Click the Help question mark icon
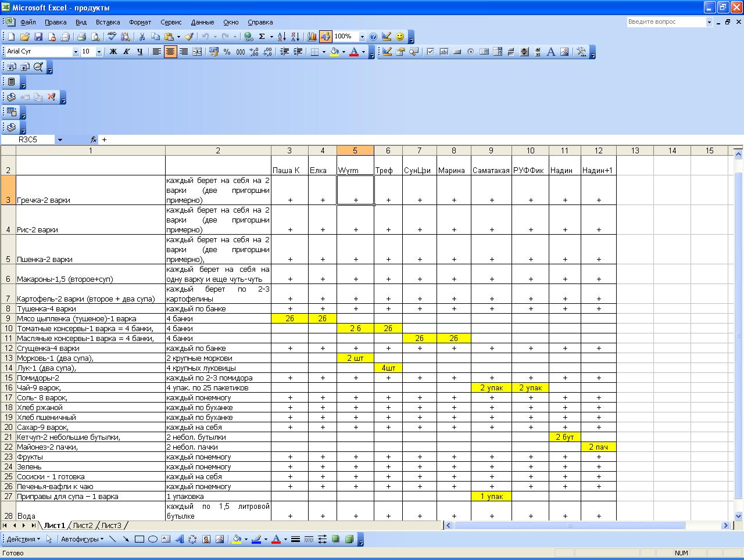Image resolution: width=744 pixels, height=560 pixels. tap(373, 37)
